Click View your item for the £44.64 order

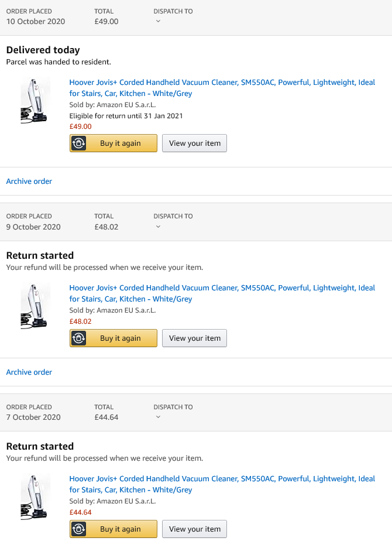195,529
